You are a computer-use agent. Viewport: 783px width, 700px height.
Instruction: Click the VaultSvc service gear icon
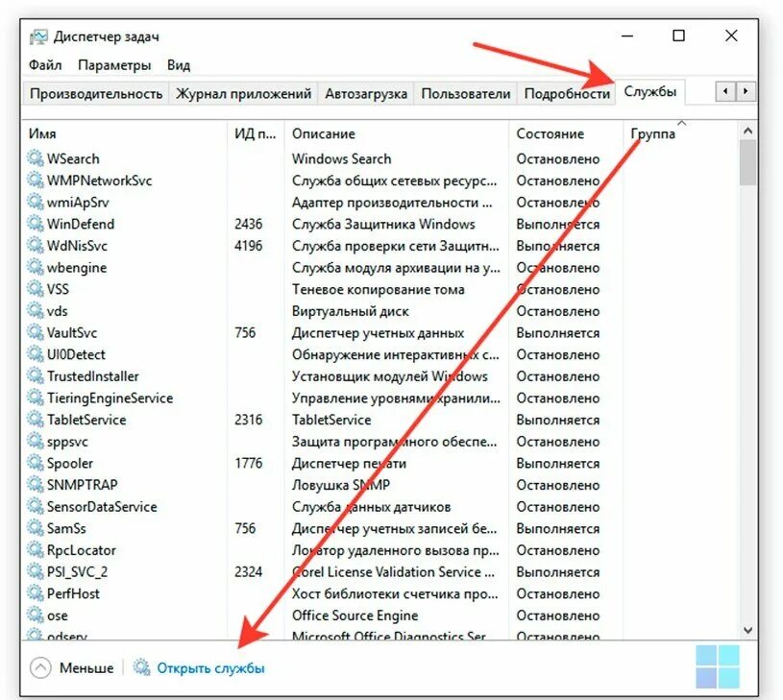35,332
